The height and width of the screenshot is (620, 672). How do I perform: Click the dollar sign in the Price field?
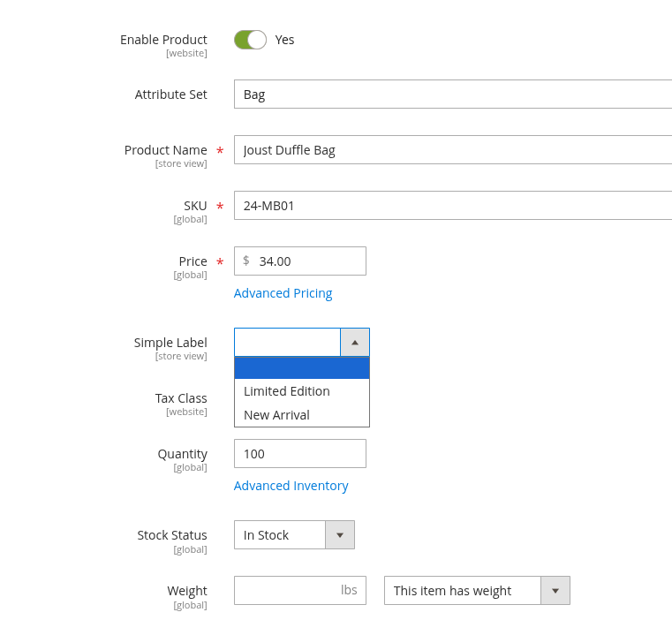(245, 261)
